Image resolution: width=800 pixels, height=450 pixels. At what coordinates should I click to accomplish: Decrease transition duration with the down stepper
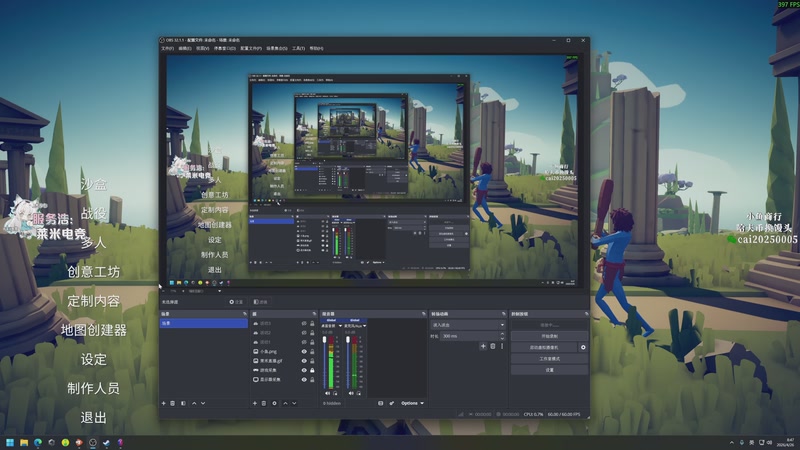(x=502, y=338)
